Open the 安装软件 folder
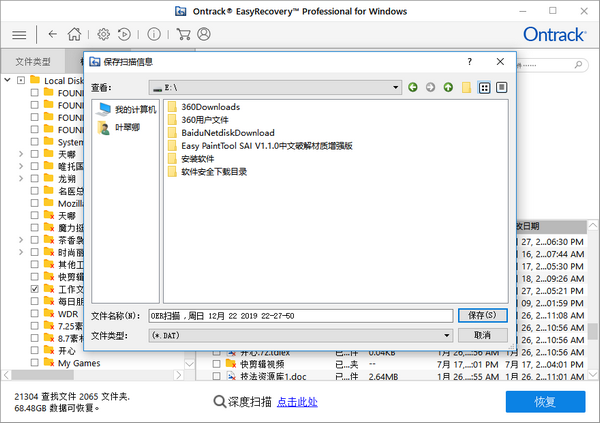The image size is (600, 423). click(191, 159)
